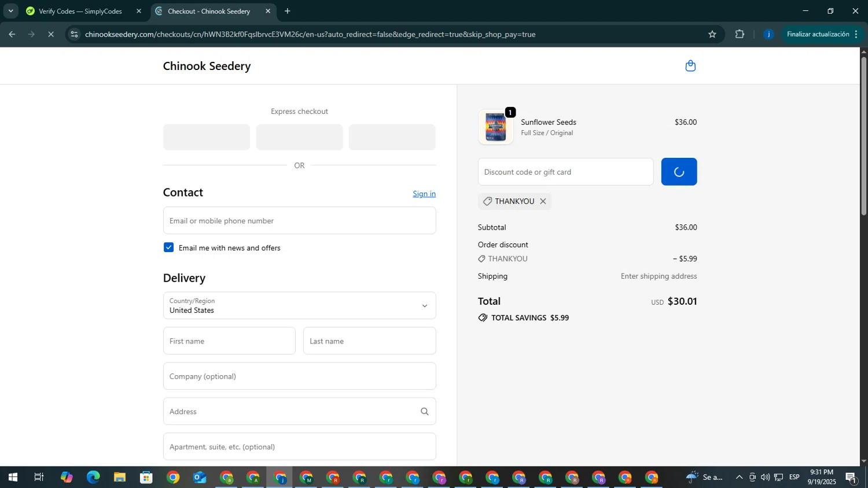Click the URL in the address bar
868x488 pixels.
point(310,34)
